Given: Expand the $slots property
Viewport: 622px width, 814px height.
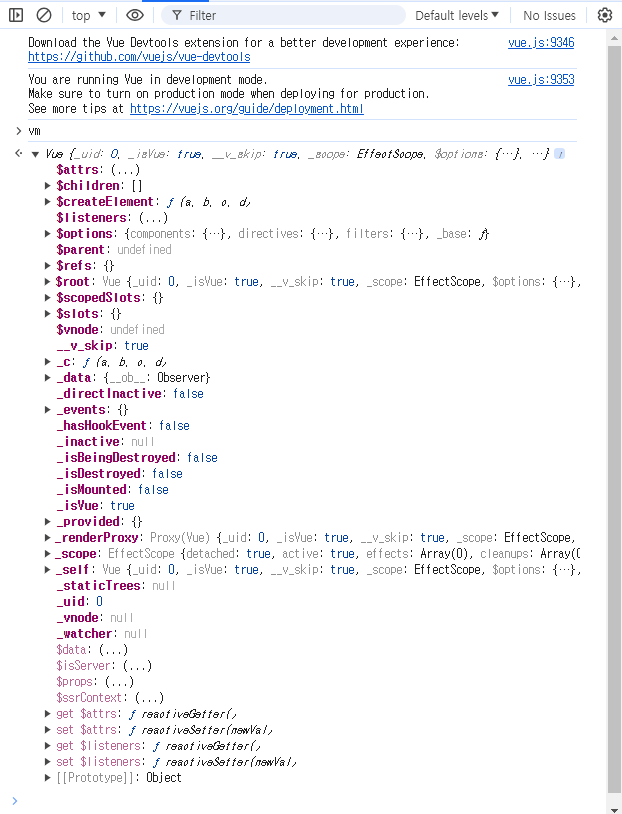Looking at the screenshot, I should click(x=47, y=314).
